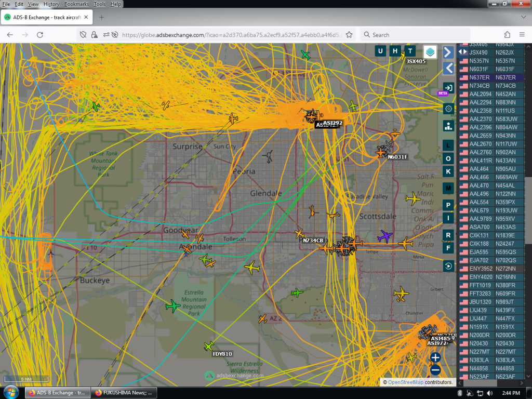532x399 pixels.
Task: Open the Help menu
Action: pos(115,4)
